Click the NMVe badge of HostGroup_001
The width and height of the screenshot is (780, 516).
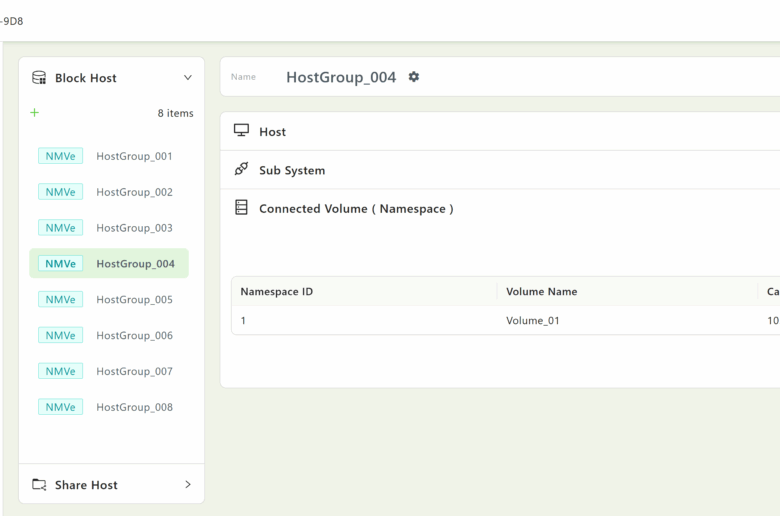61,156
